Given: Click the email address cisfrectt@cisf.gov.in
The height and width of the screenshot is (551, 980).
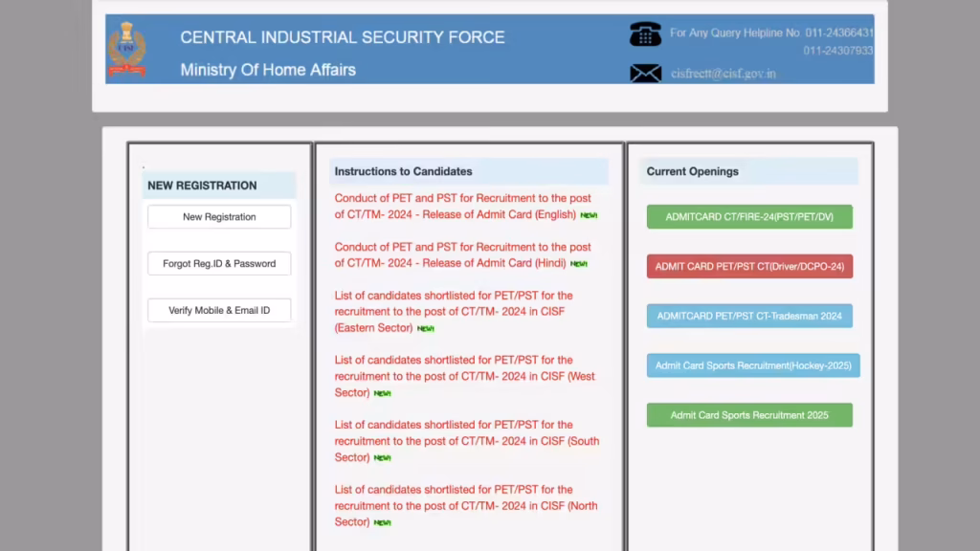Looking at the screenshot, I should click(724, 74).
